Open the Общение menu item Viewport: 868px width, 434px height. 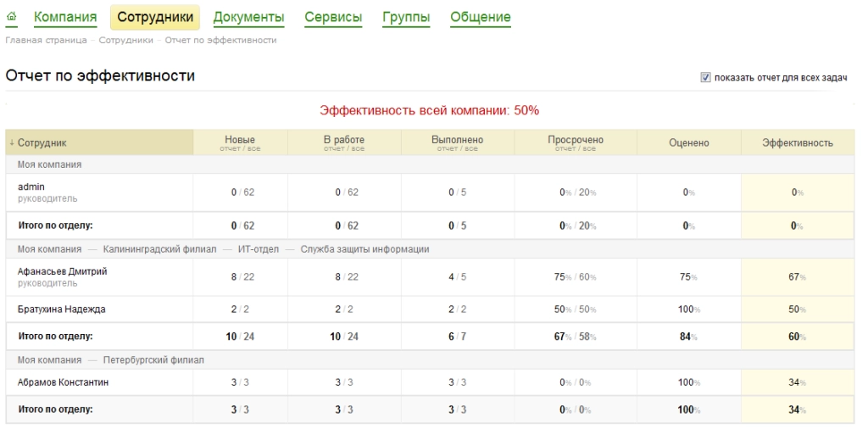point(481,17)
